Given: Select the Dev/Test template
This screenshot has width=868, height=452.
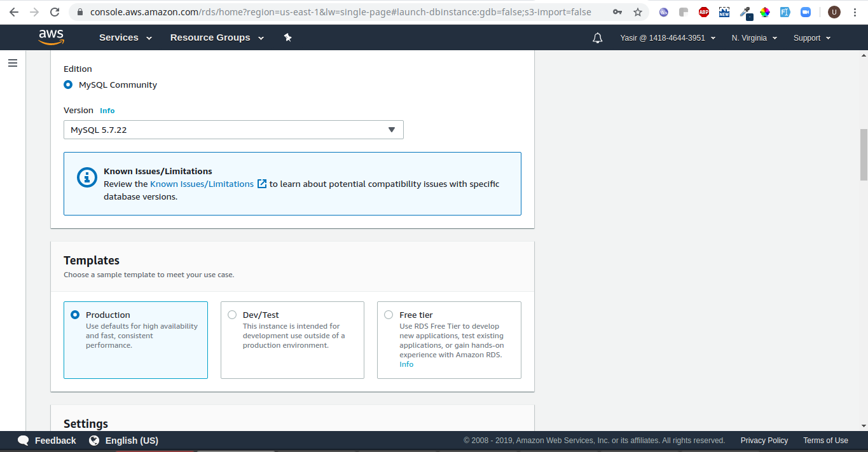Looking at the screenshot, I should (x=293, y=340).
